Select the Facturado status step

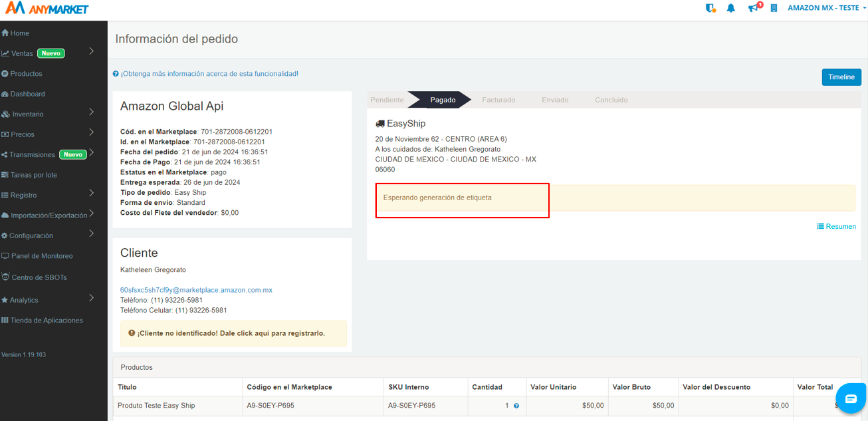coord(498,100)
